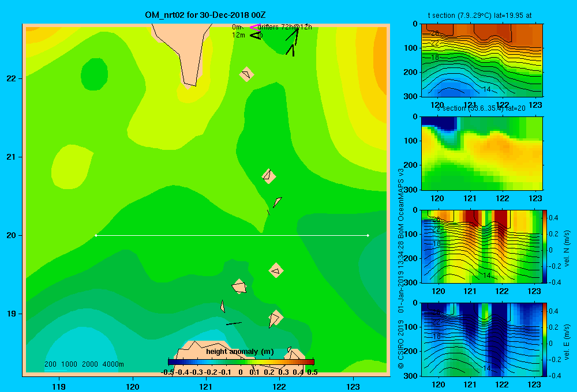Click depth tick '300' on vel. E section
The image size is (577, 392).
(x=411, y=375)
